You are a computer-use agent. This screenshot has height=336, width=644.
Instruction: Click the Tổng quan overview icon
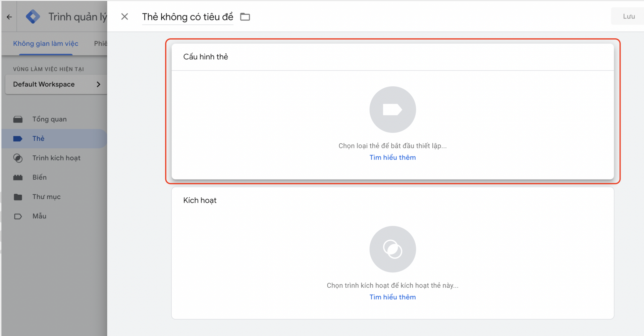pos(18,119)
